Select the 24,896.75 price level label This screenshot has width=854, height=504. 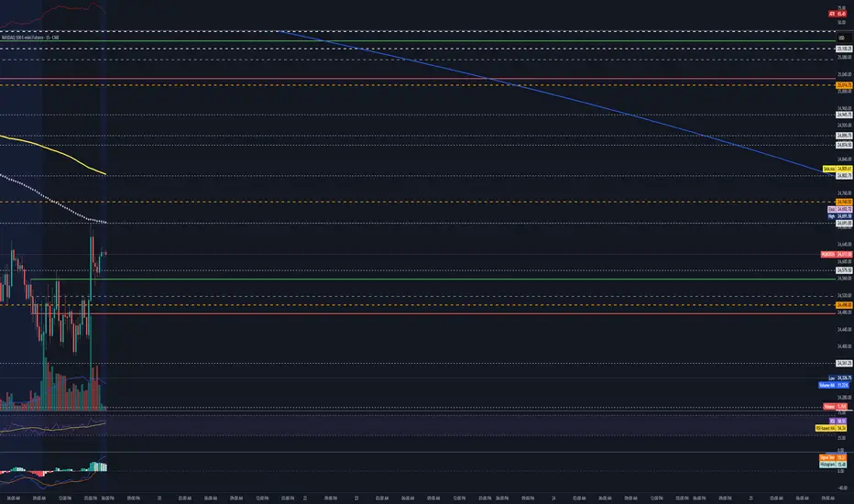point(844,136)
